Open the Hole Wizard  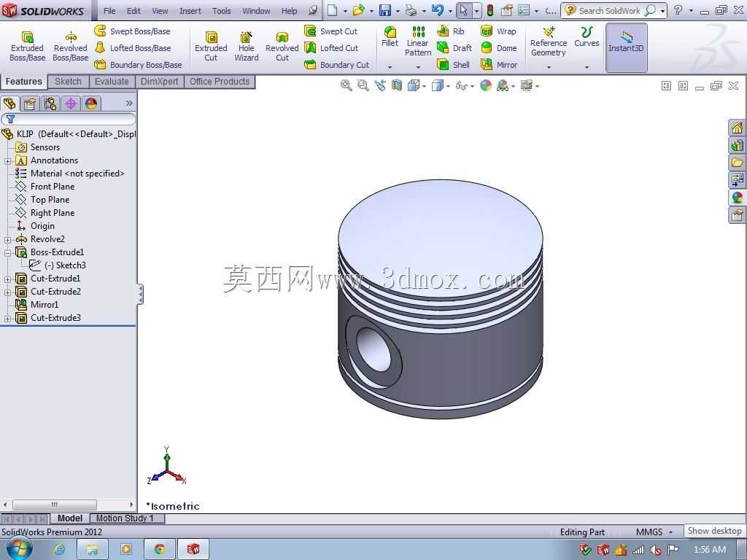[247, 46]
